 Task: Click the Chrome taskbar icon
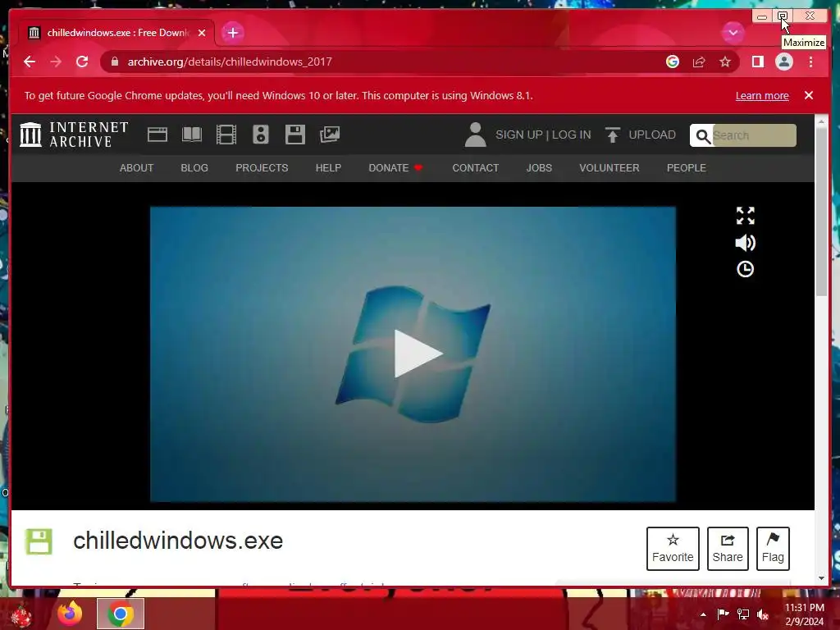(x=121, y=614)
